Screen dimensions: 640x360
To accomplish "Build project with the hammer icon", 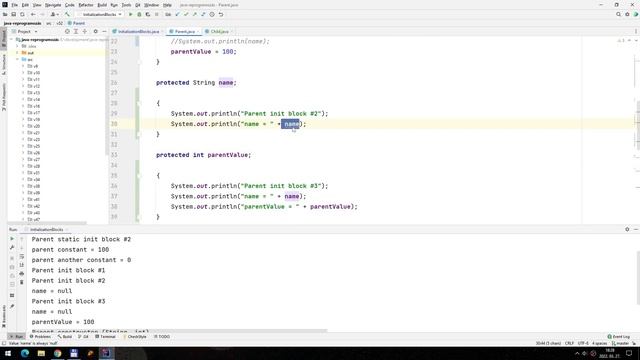I will pyautogui.click(x=67, y=14).
